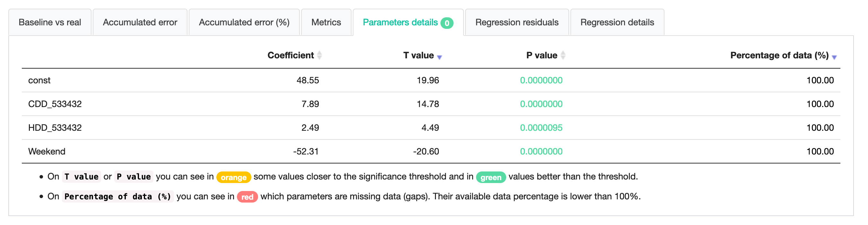Open the Regression residuals tab
The image size is (868, 225).
pos(517,22)
